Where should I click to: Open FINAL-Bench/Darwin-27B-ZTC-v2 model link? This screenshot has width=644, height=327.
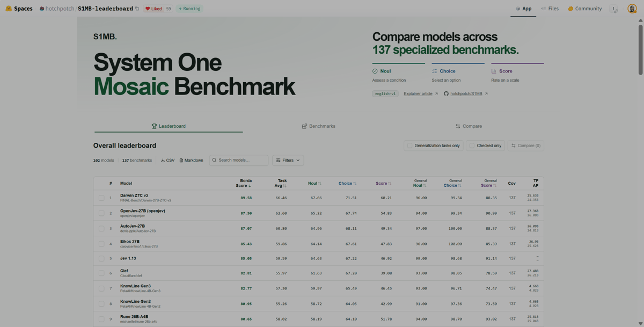[145, 200]
